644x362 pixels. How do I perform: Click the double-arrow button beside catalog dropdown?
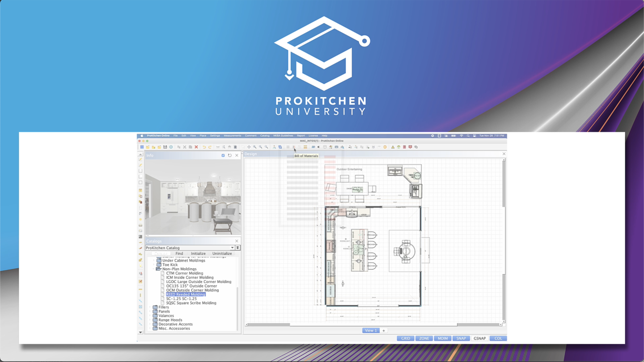tap(238, 248)
